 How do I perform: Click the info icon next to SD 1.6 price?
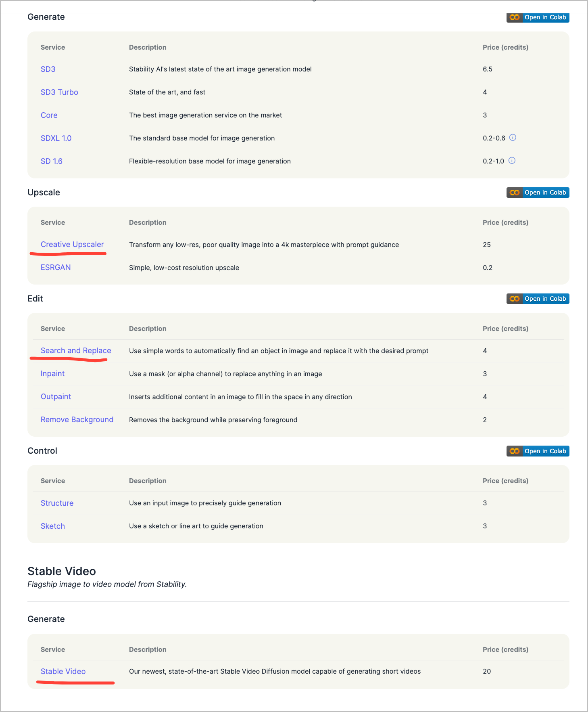tap(512, 161)
